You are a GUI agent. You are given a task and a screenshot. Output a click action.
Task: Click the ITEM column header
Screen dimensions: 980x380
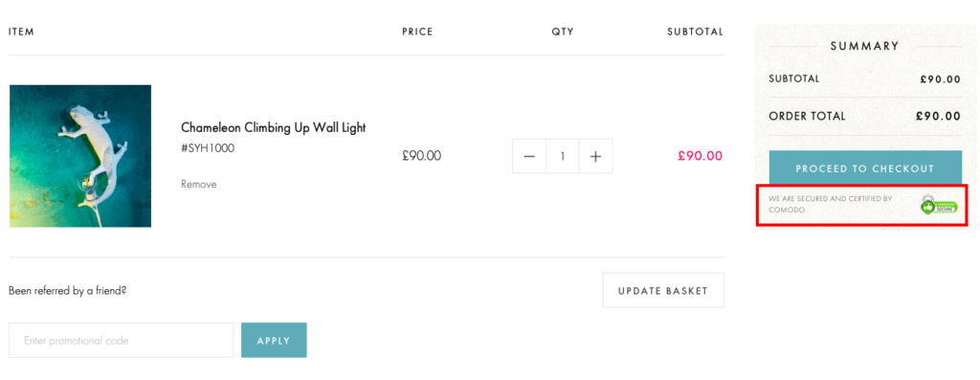click(x=21, y=32)
